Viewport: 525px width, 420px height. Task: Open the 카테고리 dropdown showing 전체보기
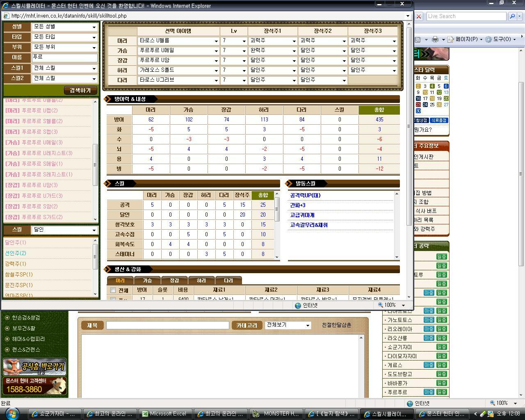[288, 325]
